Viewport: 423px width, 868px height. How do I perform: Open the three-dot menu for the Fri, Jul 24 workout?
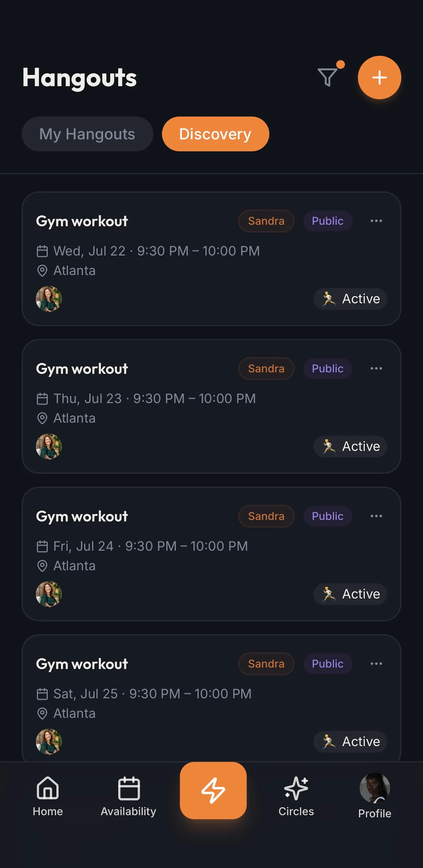coord(376,516)
